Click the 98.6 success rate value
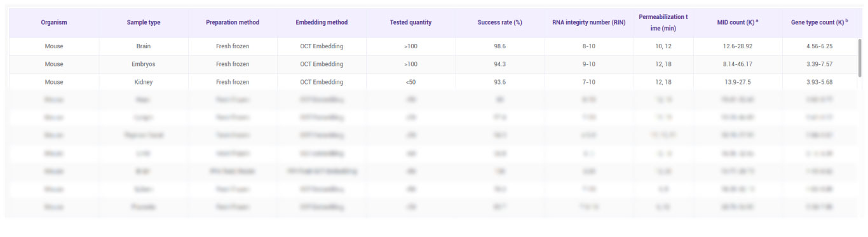 pyautogui.click(x=499, y=46)
